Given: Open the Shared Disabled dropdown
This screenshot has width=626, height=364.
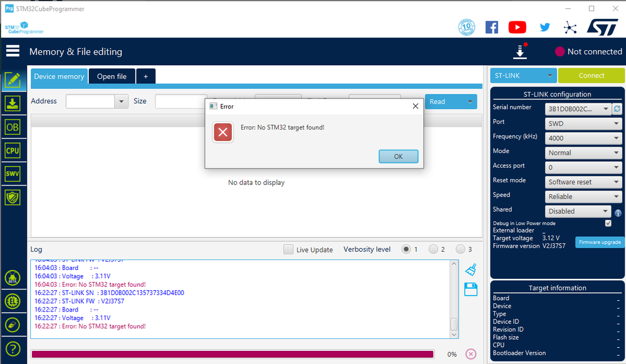Looking at the screenshot, I should click(x=578, y=211).
